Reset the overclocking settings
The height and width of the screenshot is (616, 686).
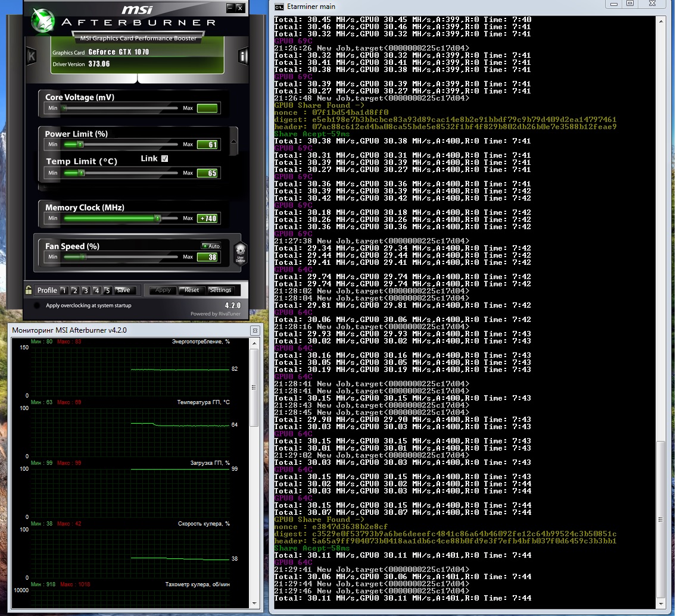(192, 290)
